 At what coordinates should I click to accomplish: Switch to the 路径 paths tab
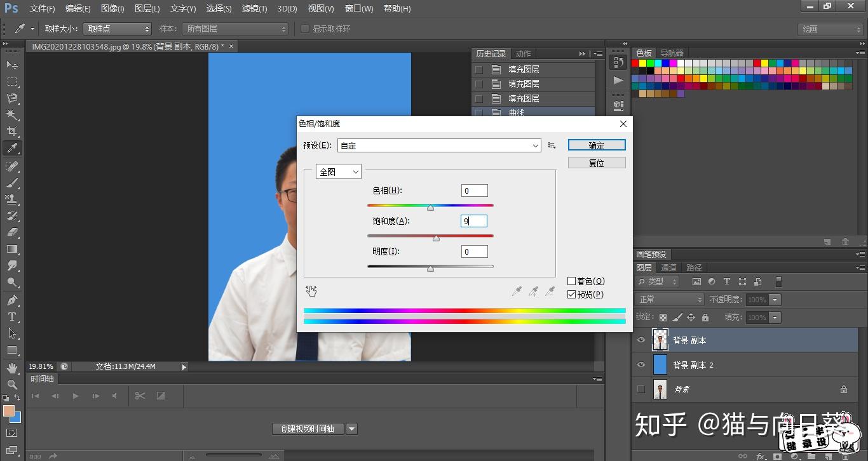pos(694,267)
